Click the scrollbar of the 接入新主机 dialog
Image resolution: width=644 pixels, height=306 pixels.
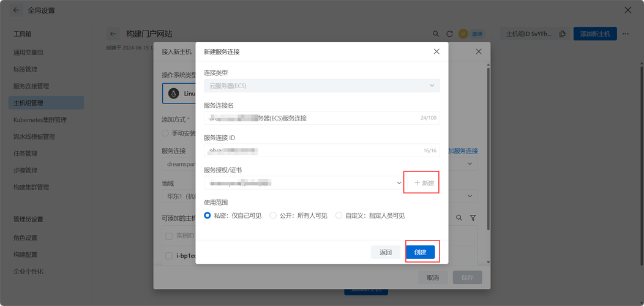(x=487, y=148)
